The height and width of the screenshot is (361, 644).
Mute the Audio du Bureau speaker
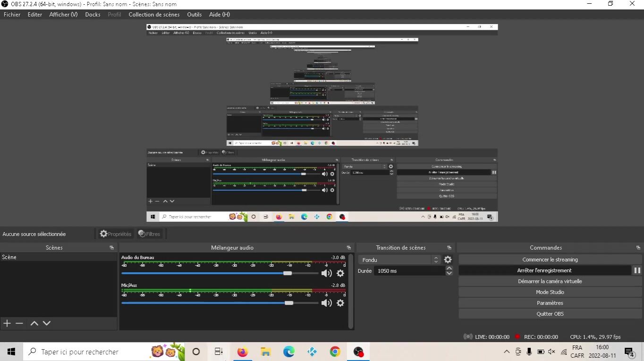click(326, 273)
